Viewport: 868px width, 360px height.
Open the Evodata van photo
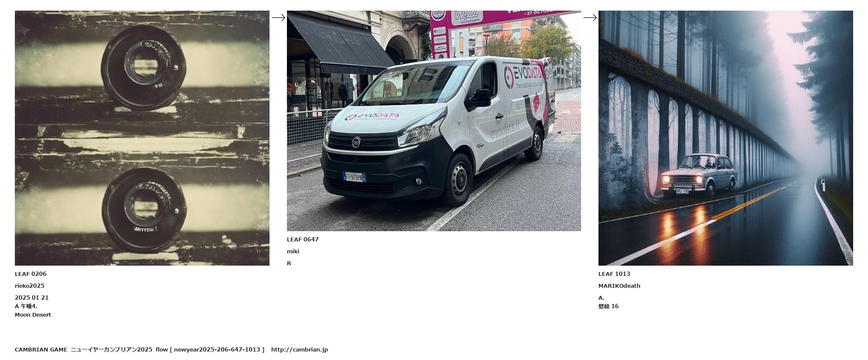pos(434,121)
